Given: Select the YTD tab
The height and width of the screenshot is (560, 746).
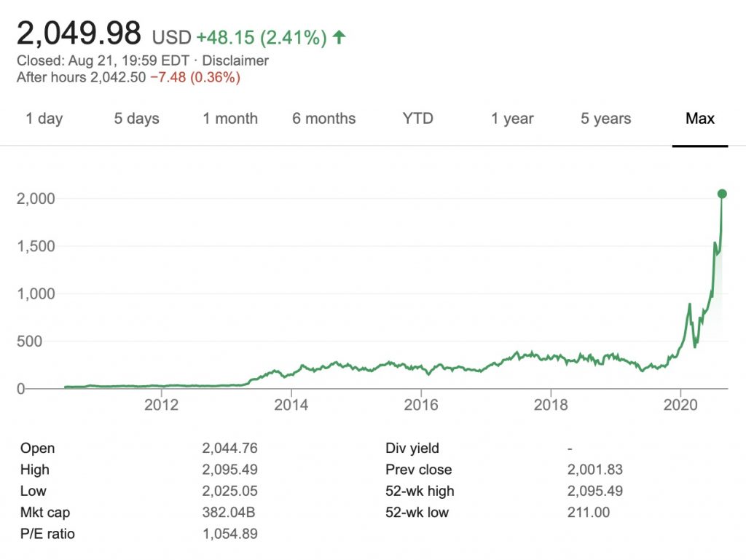Looking at the screenshot, I should pos(418,119).
